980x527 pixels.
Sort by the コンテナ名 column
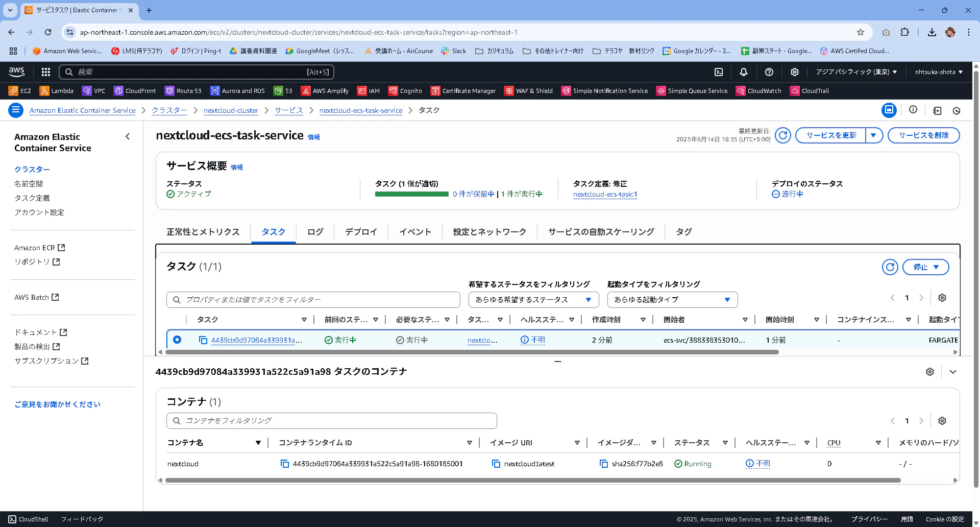258,443
